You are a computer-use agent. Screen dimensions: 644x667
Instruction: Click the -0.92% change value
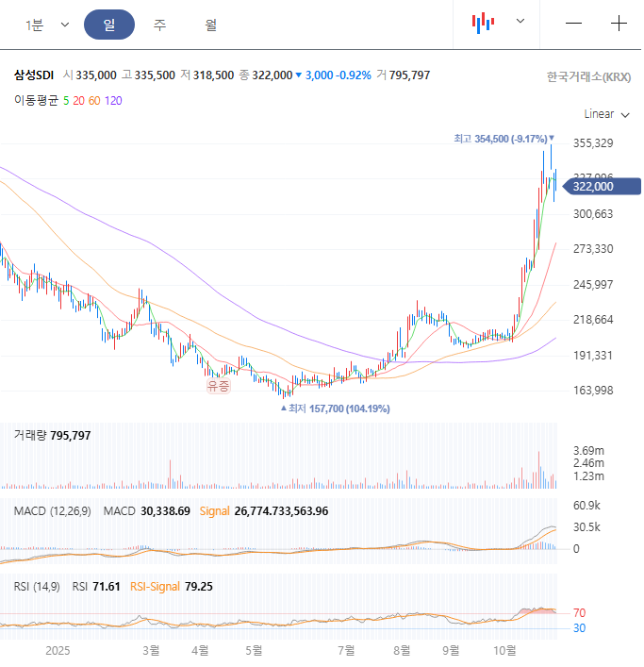(x=353, y=75)
